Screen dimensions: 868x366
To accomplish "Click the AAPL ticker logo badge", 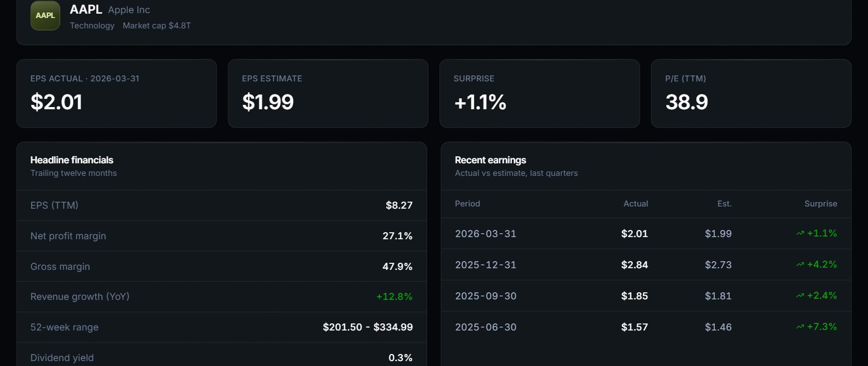I will pos(45,15).
